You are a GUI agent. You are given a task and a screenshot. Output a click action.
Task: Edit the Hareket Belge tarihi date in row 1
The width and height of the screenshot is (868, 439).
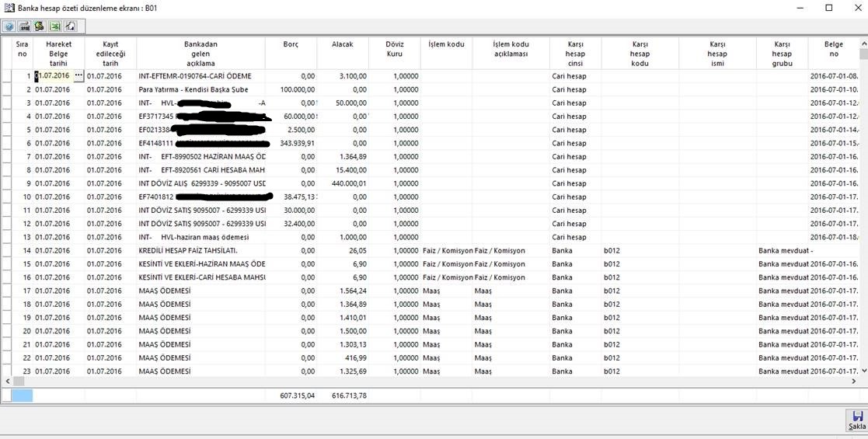pyautogui.click(x=53, y=76)
